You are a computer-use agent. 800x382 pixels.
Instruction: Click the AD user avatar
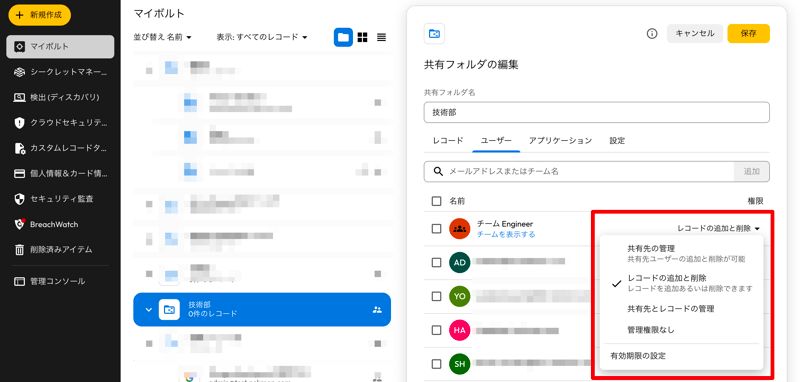click(459, 262)
